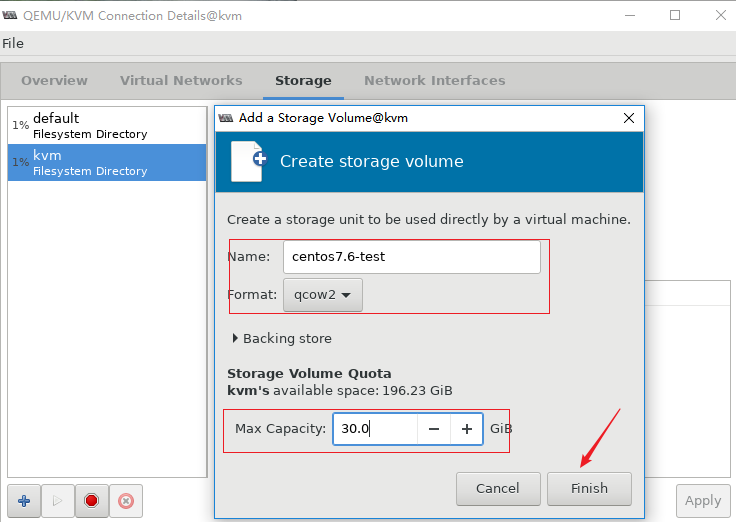Viewport: 736px width, 522px height.
Task: Click the delete pool icon
Action: click(126, 501)
